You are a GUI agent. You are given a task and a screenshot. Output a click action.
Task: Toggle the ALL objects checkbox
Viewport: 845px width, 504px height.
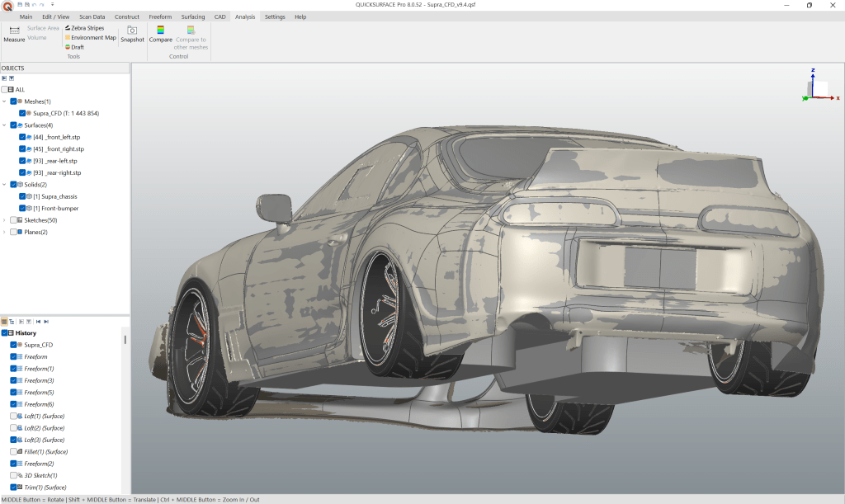pyautogui.click(x=6, y=89)
